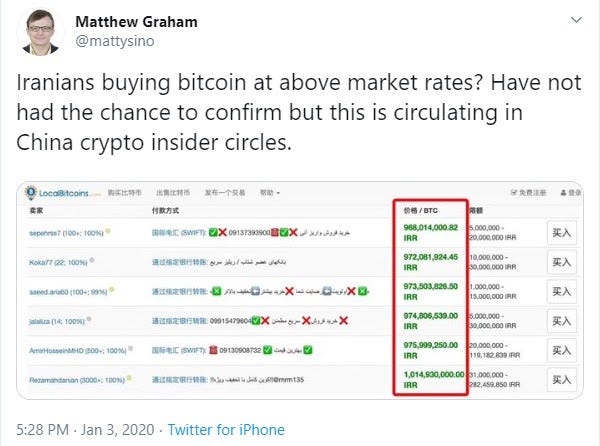Open the @mattysino handle link

pos(115,41)
